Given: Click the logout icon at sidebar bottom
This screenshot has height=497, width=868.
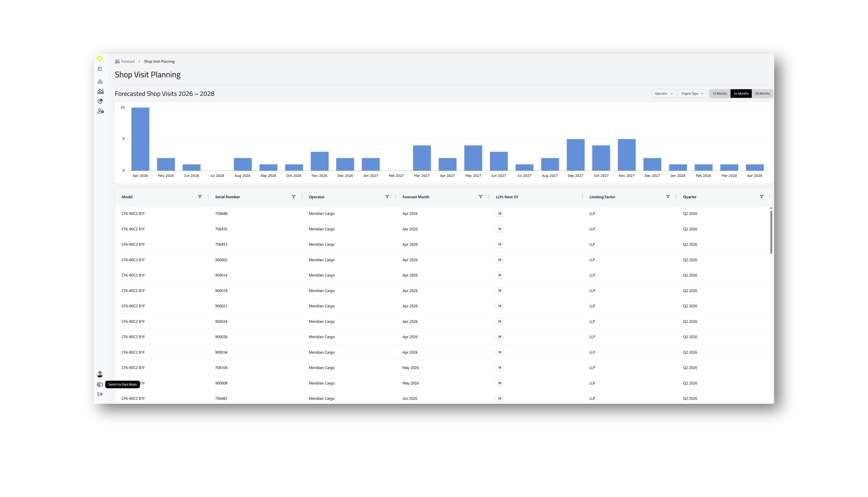Looking at the screenshot, I should click(x=100, y=394).
